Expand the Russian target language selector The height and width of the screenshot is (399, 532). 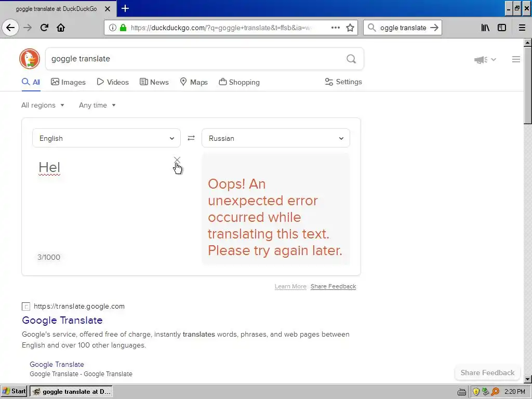point(275,138)
